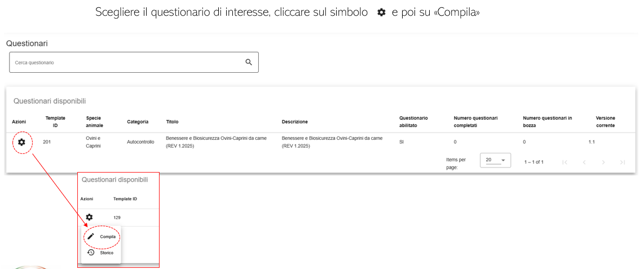Sort by Template ID column header
644x269 pixels.
point(55,122)
